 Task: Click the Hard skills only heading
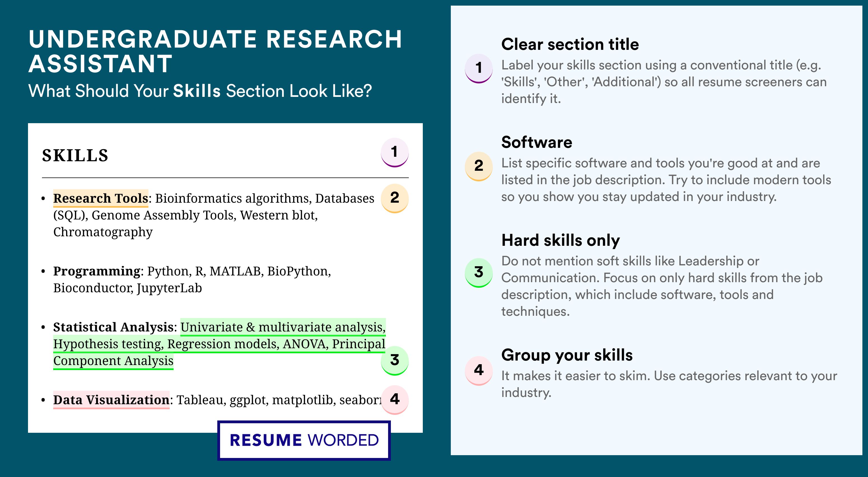point(560,240)
